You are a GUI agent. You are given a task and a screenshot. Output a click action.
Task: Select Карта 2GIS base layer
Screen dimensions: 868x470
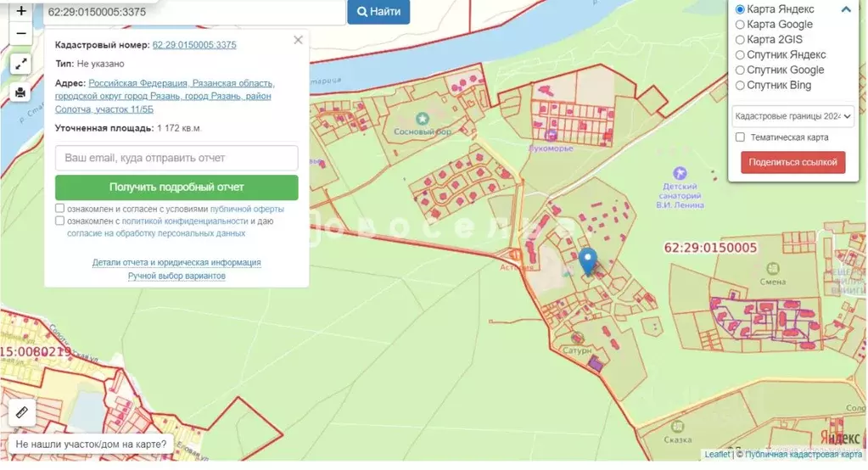click(x=740, y=40)
